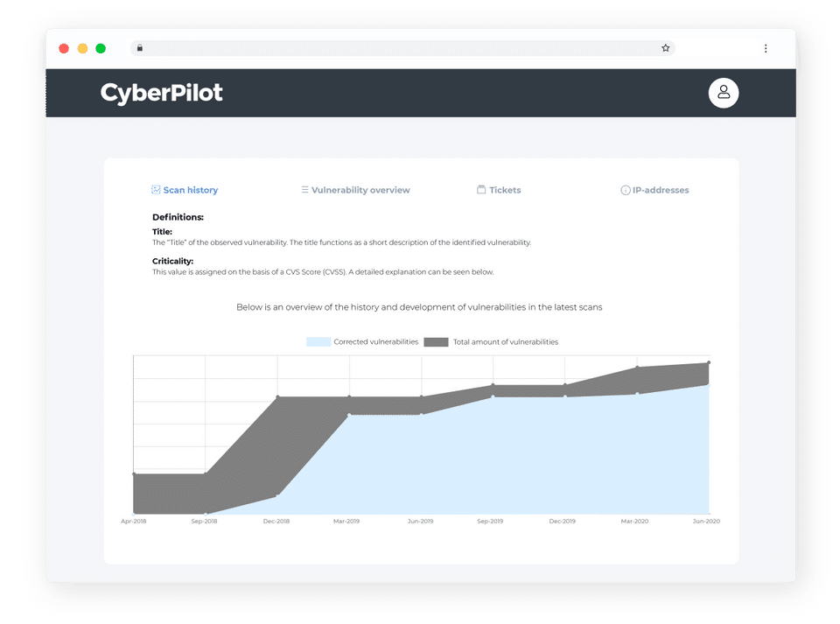Click the CyberPilot logo
Image resolution: width=840 pixels, height=624 pixels.
[x=161, y=93]
